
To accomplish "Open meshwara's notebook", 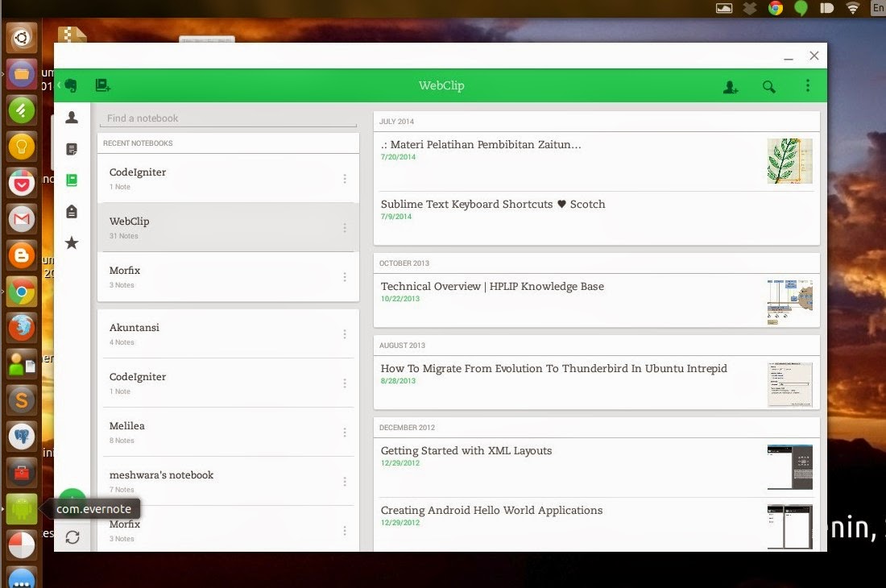I will tap(228, 481).
